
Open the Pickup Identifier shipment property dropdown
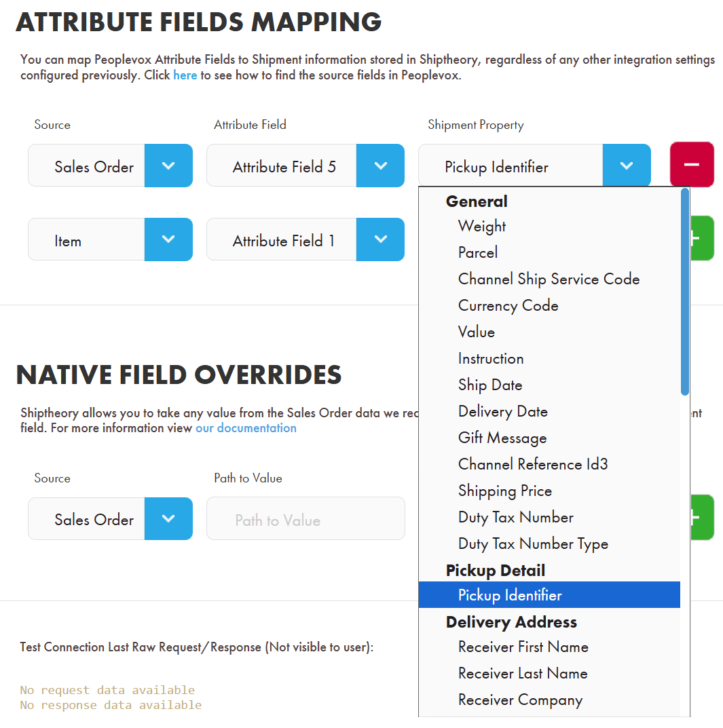[534, 166]
